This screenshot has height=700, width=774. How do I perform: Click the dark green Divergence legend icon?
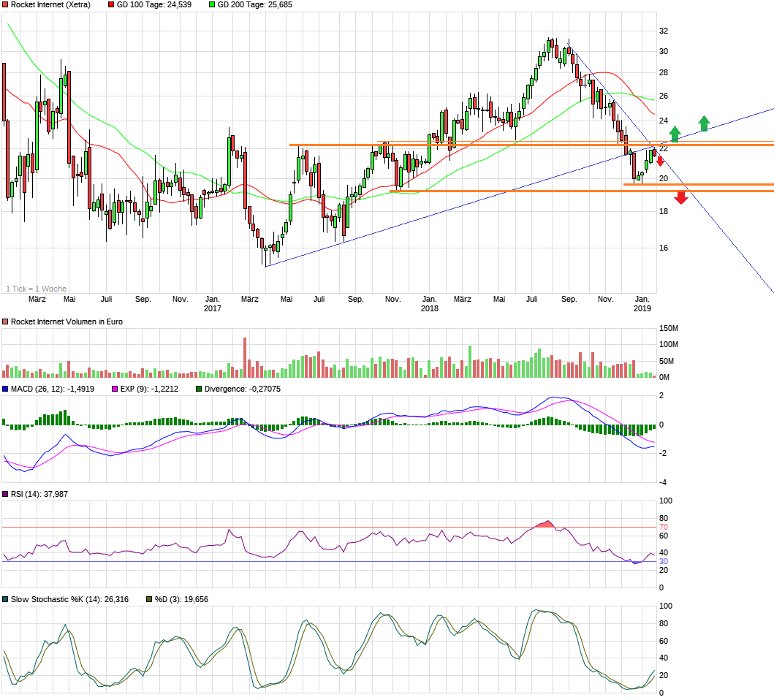[199, 388]
